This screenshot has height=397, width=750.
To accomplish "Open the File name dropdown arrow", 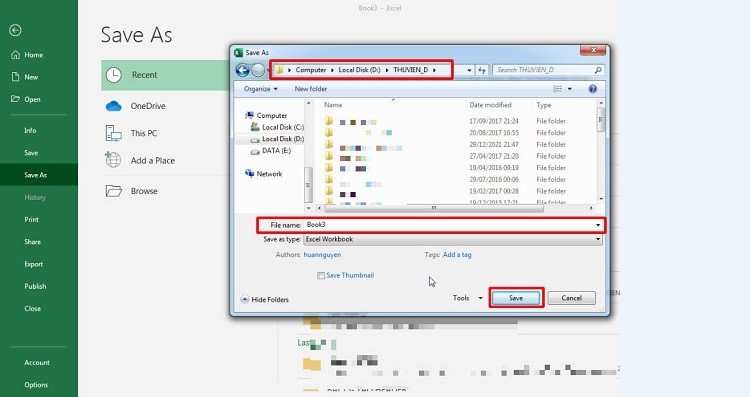I will tap(598, 225).
